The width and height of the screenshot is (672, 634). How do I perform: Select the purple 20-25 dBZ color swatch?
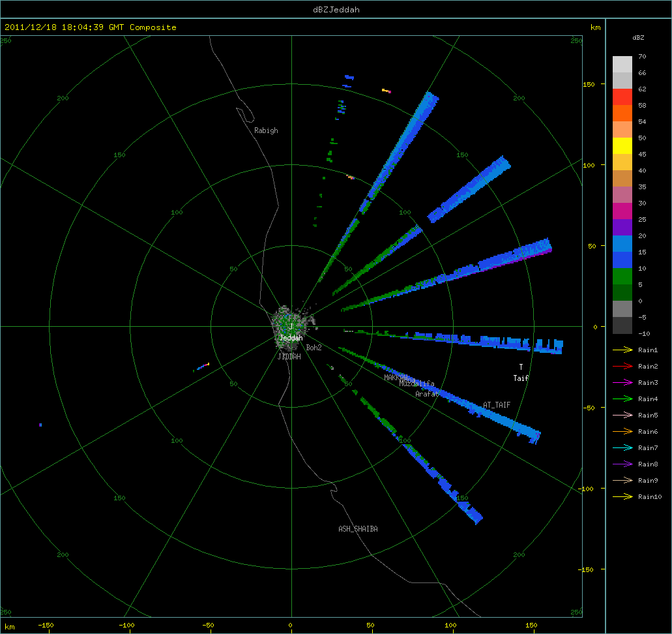pos(622,228)
